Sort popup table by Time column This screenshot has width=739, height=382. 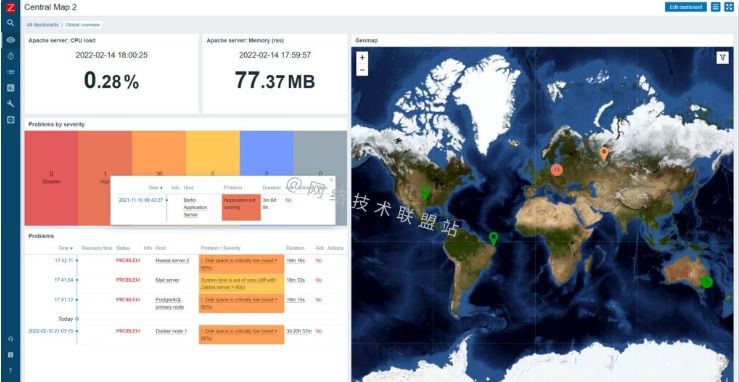tap(156, 187)
